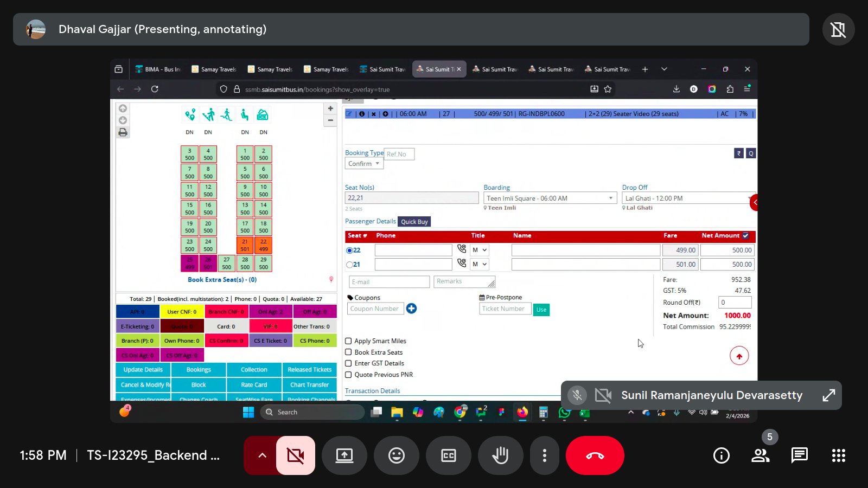Image resolution: width=868 pixels, height=488 pixels.
Task: Enable the Enter GST Details checkbox
Action: point(349,363)
